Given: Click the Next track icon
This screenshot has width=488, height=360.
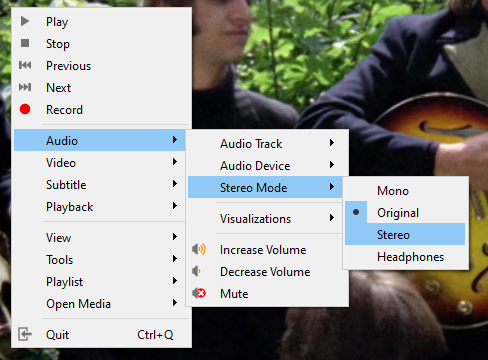Looking at the screenshot, I should 25,87.
